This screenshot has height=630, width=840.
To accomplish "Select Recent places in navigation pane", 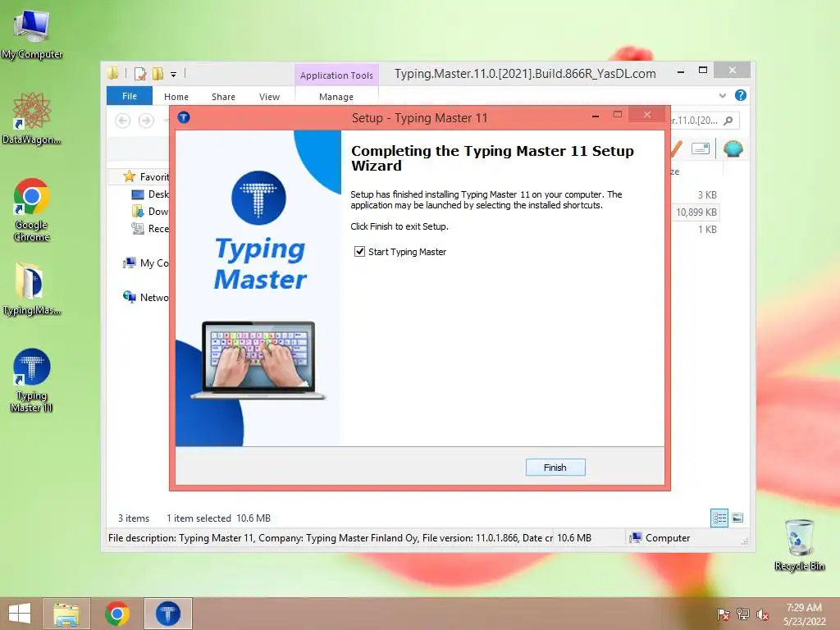I will [x=151, y=228].
